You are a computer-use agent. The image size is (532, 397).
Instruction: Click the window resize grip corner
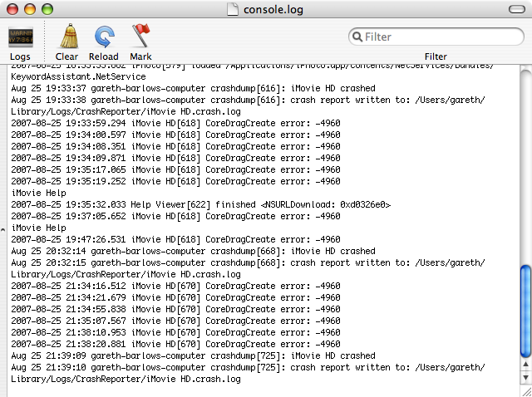(526, 391)
